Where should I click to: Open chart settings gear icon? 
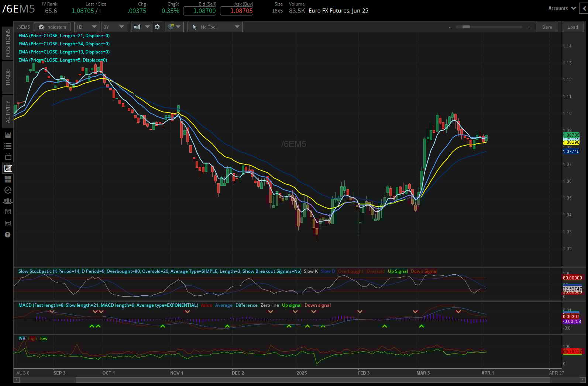click(x=158, y=27)
